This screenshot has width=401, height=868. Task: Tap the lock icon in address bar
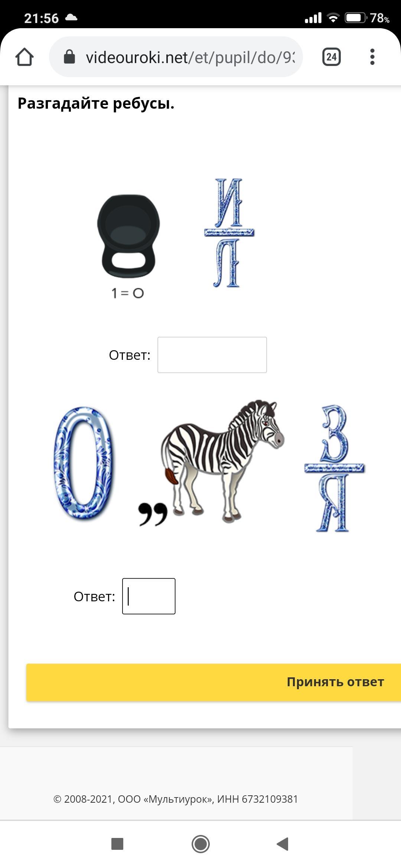pyautogui.click(x=69, y=57)
